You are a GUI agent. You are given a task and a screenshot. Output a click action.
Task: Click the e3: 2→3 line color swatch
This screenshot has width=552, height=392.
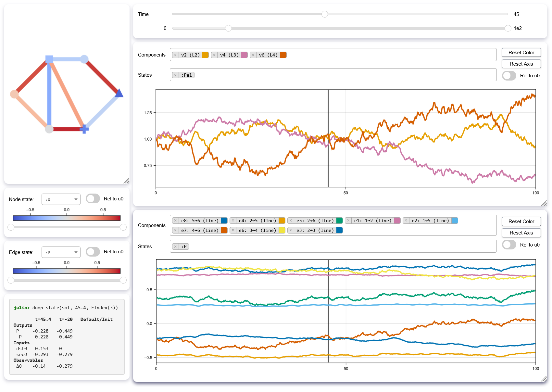pyautogui.click(x=339, y=231)
